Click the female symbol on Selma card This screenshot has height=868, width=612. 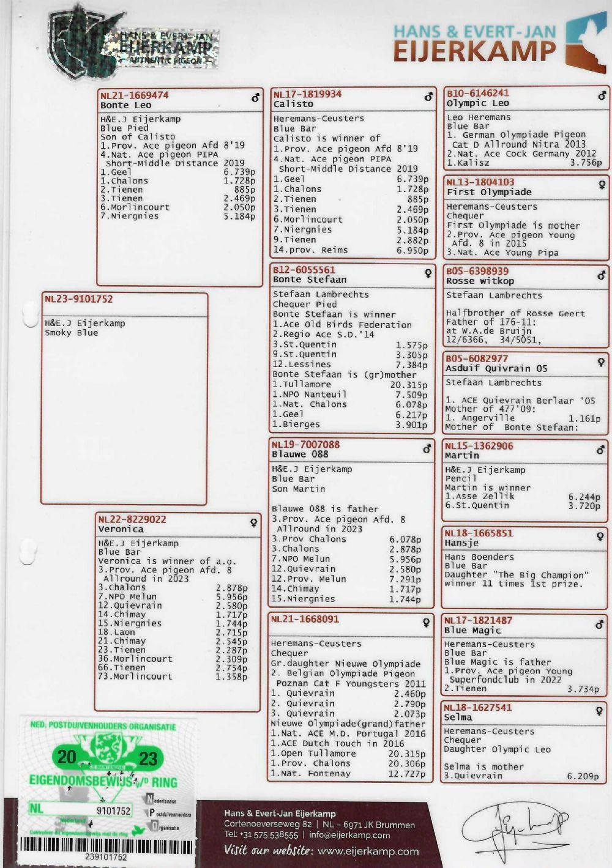pyautogui.click(x=600, y=711)
